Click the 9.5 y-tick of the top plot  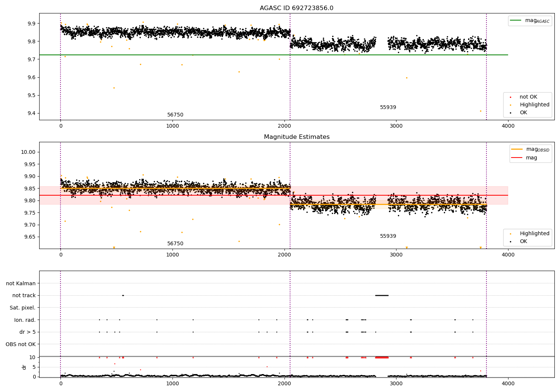(31, 96)
